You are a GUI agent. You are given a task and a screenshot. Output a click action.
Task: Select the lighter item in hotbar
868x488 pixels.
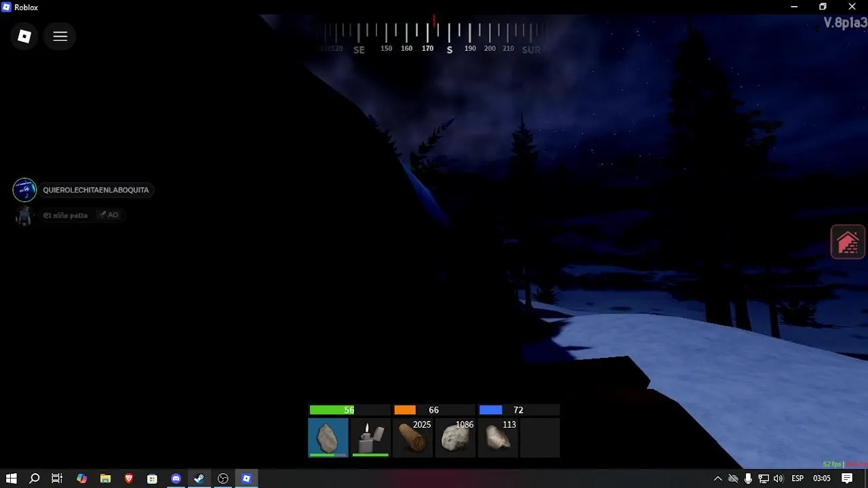[x=370, y=437]
